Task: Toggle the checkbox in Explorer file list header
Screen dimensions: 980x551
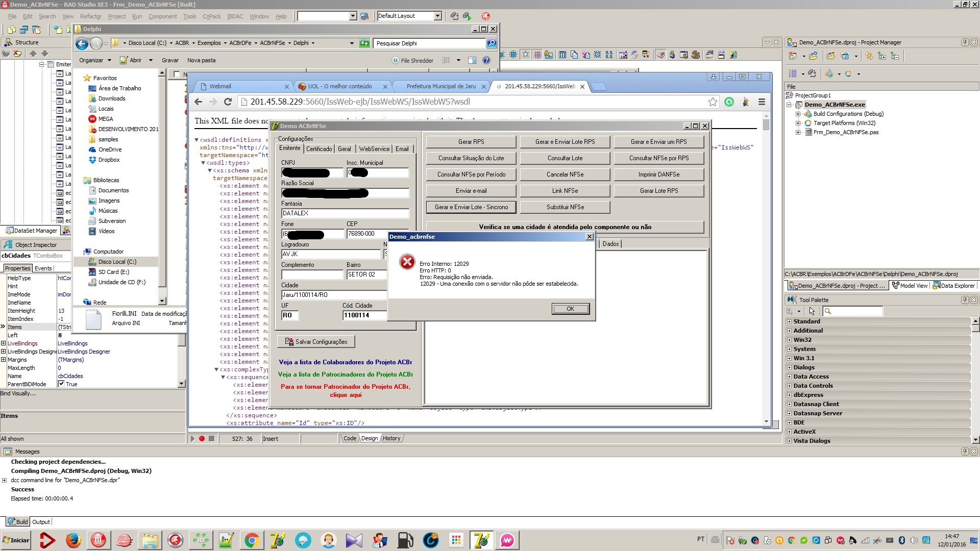Action: [x=177, y=74]
